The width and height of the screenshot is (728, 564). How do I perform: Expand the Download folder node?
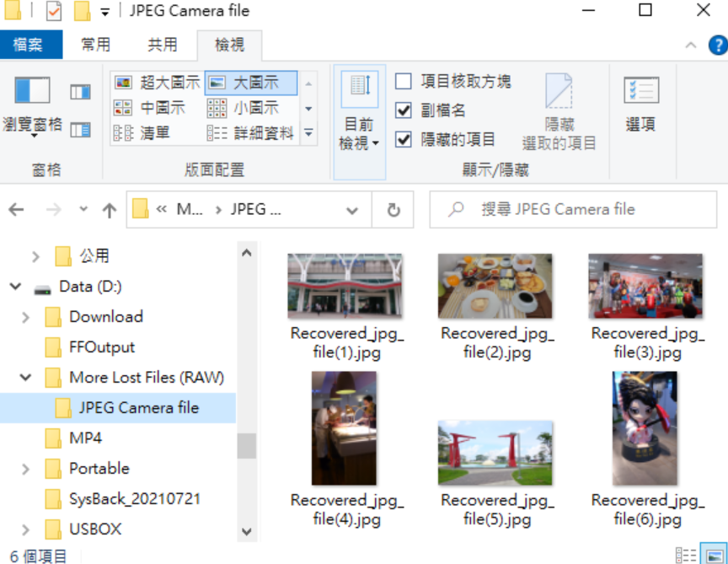25,317
